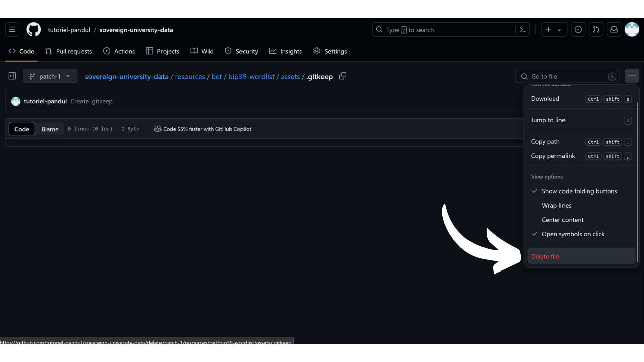Screen dimensions: 644x362
Task: Copy file path using copy icon
Action: point(343,76)
